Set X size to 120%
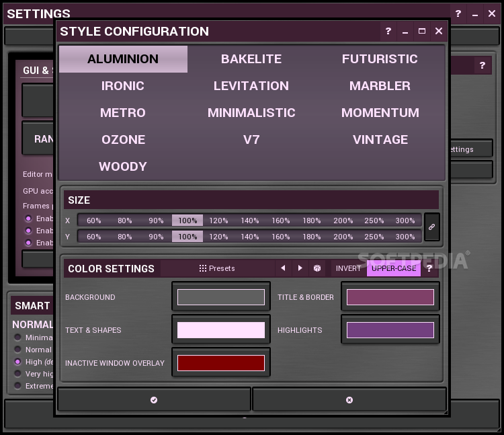The height and width of the screenshot is (435, 504). tap(218, 221)
